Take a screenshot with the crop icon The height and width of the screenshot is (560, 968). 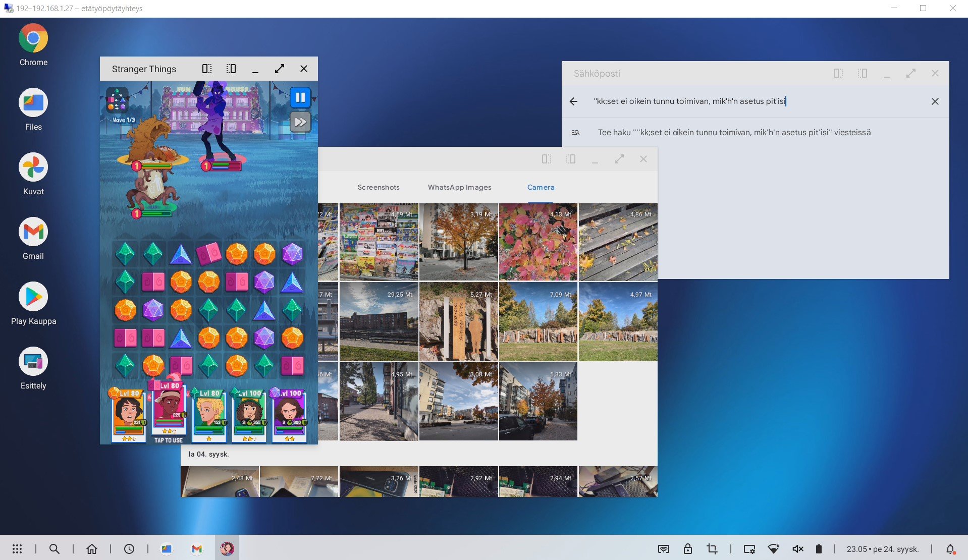point(712,549)
